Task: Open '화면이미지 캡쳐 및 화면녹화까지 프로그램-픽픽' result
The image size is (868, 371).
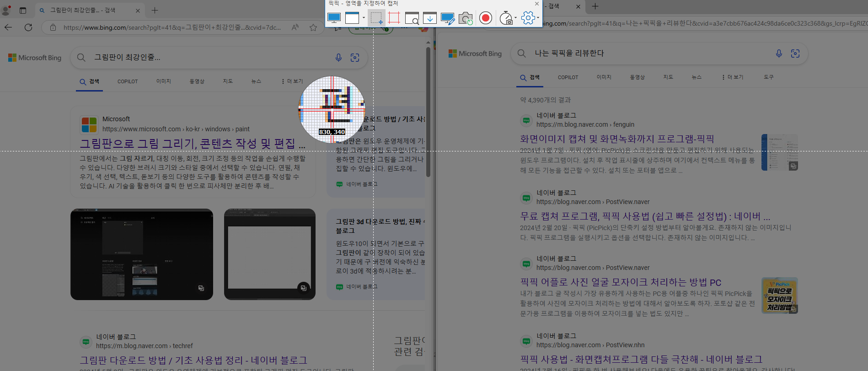Action: click(617, 139)
